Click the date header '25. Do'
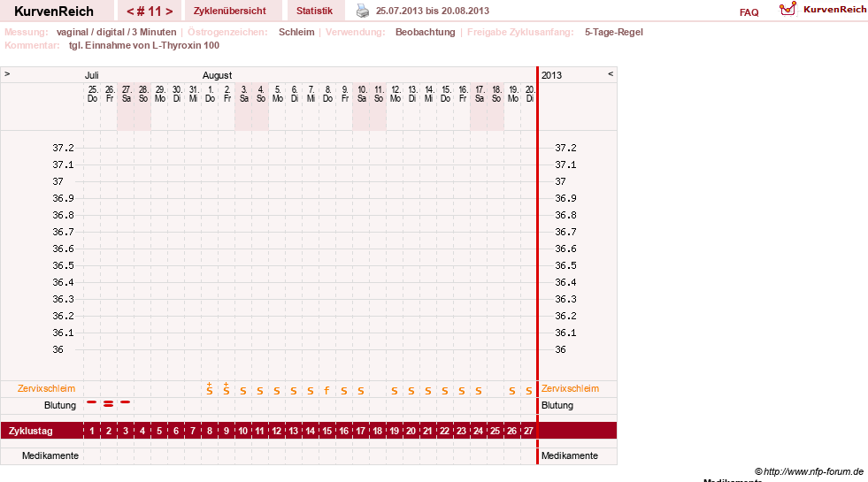Viewport: 868px width, 482px height. (x=92, y=94)
